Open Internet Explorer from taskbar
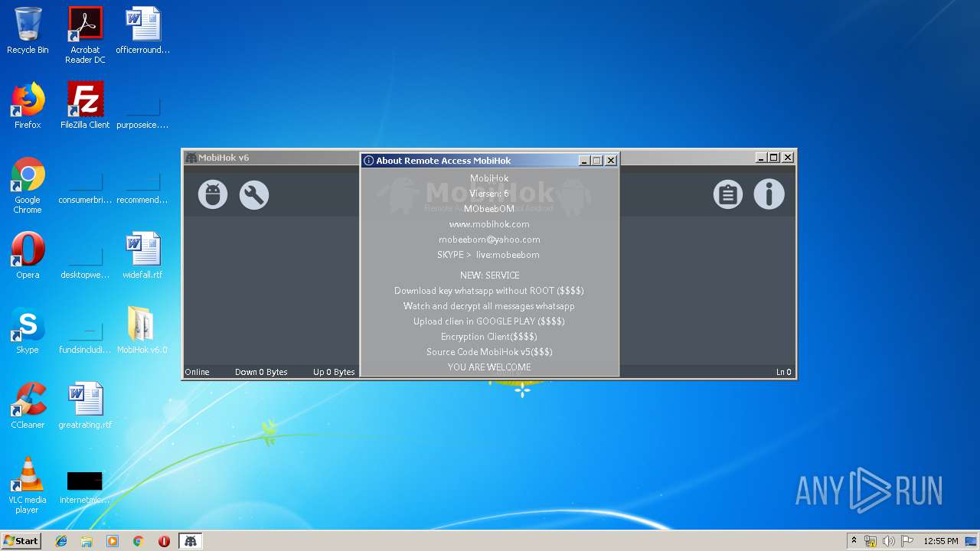The width and height of the screenshot is (980, 551). (x=61, y=541)
